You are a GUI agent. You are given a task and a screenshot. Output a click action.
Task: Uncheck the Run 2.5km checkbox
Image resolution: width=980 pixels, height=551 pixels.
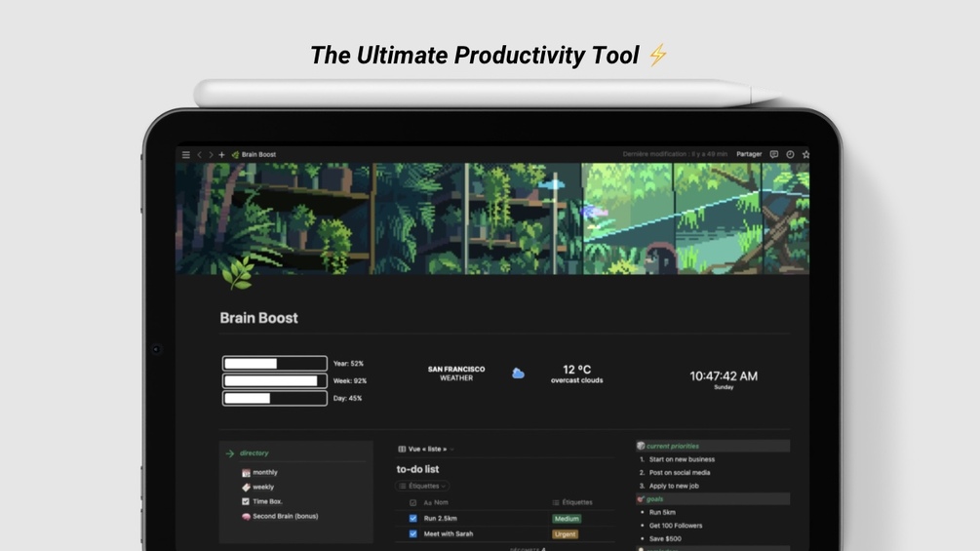coord(412,518)
